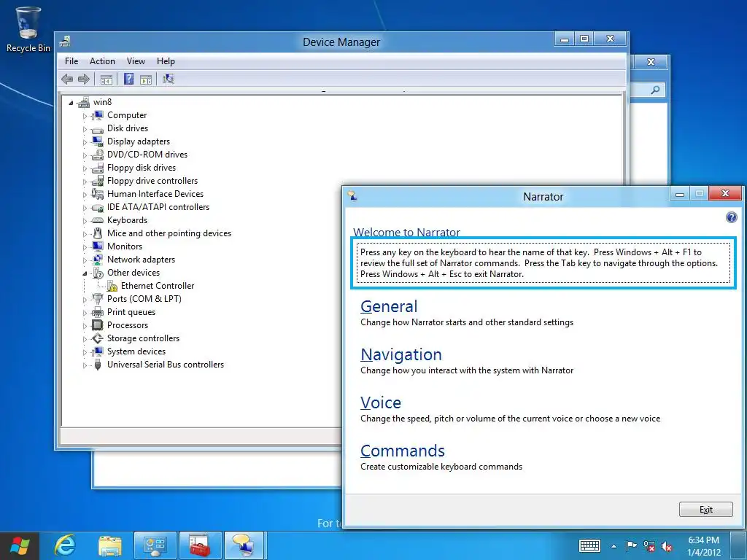Click the Storage controllers icon
The image size is (747, 560).
pyautogui.click(x=98, y=338)
